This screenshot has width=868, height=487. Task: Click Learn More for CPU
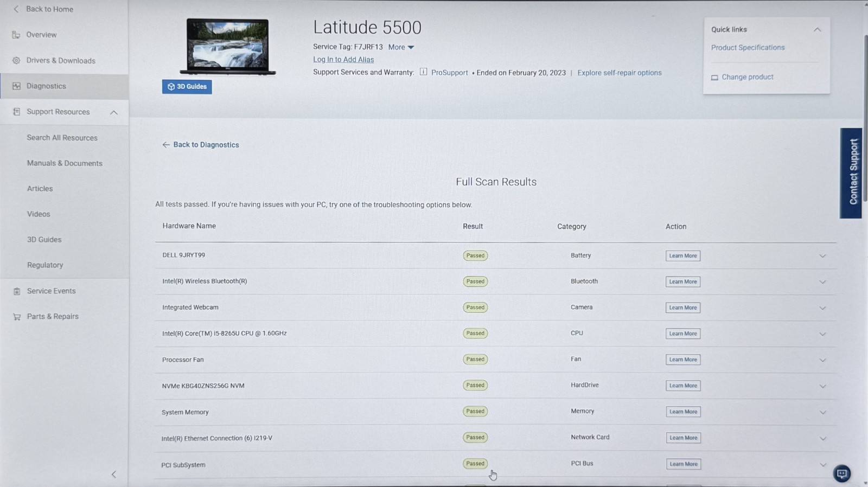coord(683,334)
